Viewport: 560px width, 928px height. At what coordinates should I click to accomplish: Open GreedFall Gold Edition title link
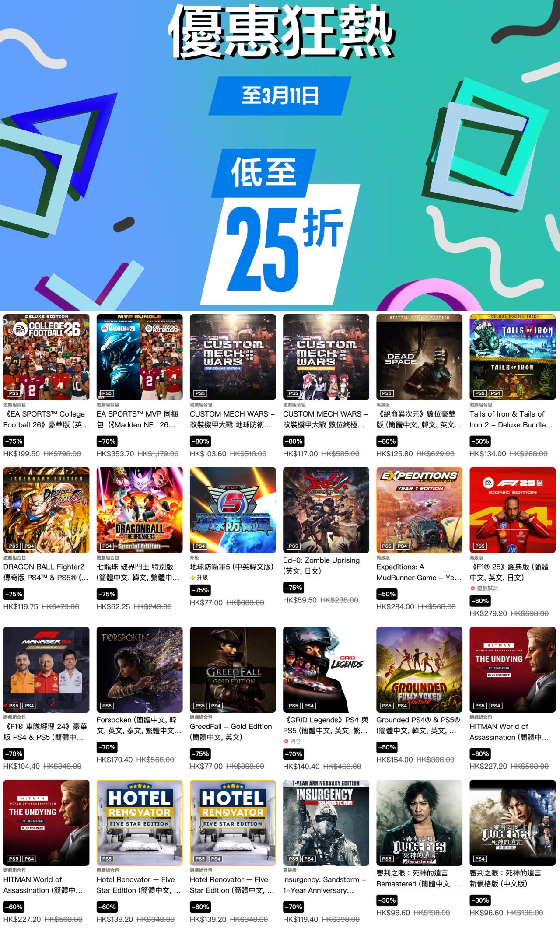pos(231,732)
